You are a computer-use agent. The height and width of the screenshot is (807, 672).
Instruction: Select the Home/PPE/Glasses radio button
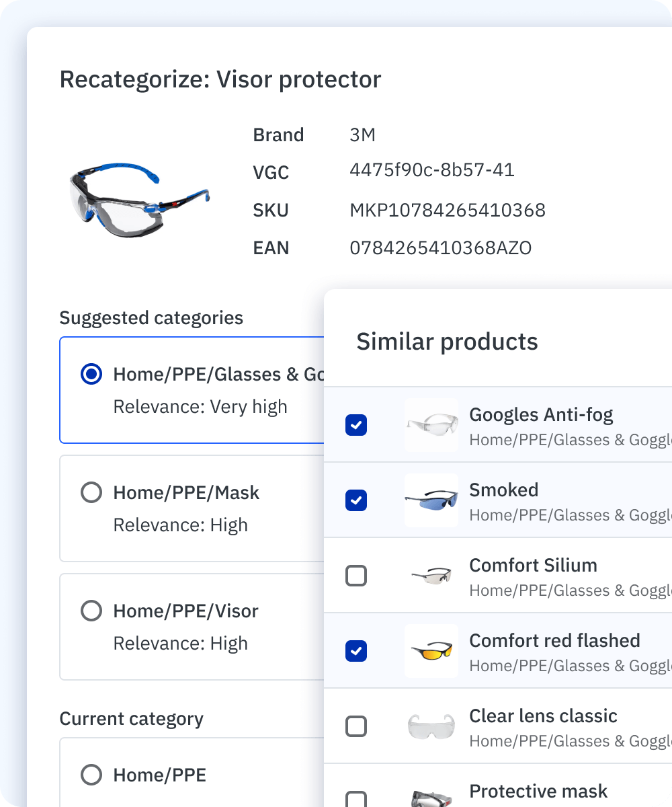pyautogui.click(x=91, y=375)
